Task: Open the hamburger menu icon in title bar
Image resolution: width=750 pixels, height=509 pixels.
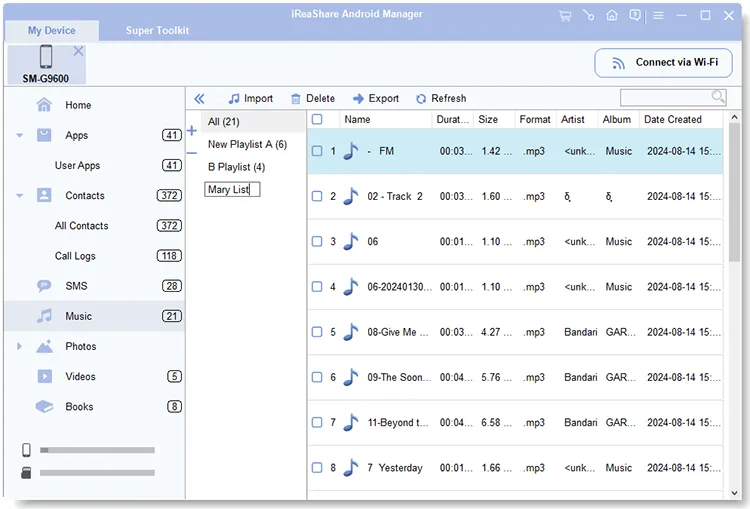Action: [658, 16]
